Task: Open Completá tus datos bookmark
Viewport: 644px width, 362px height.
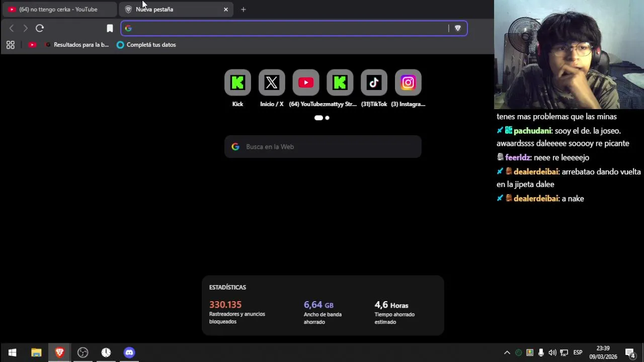Action: click(x=146, y=45)
